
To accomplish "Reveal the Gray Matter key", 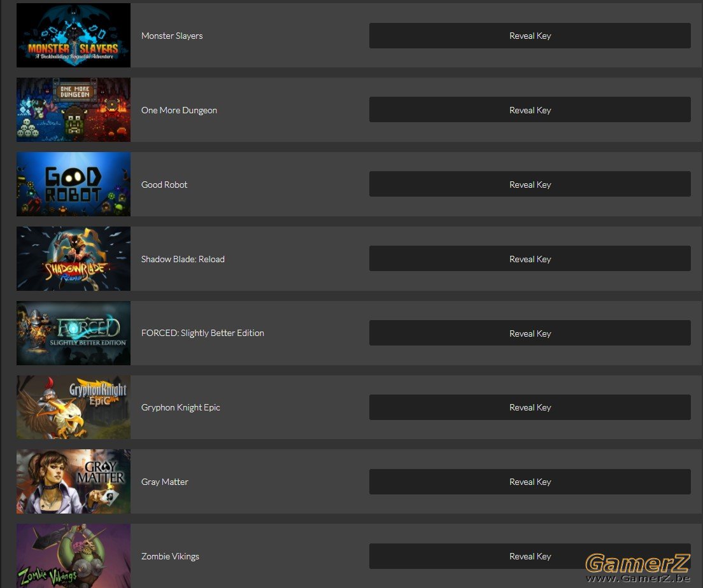I will coord(530,482).
